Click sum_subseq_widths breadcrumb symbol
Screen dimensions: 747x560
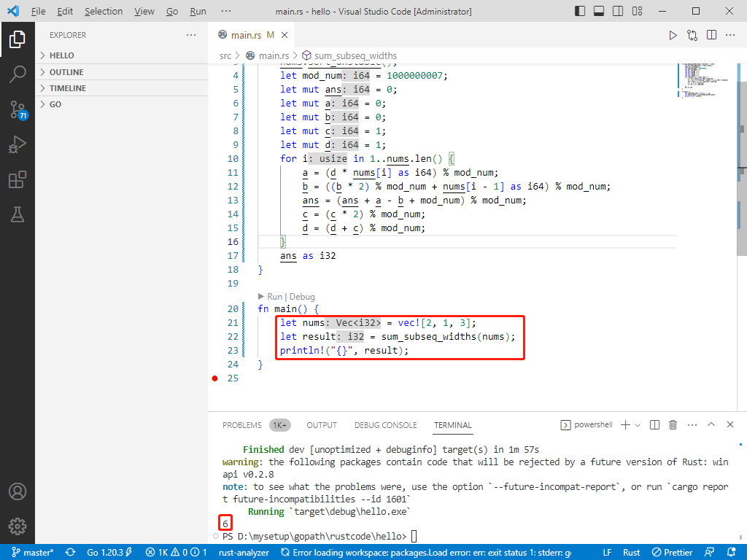[355, 55]
